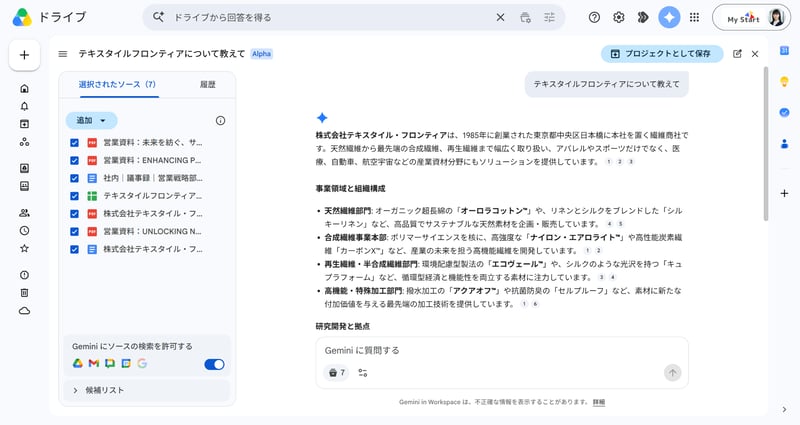Image resolution: width=800 pixels, height=425 pixels.
Task: Click the user prompt bubble テキスタイルフロンティアについて教えて
Action: (607, 84)
